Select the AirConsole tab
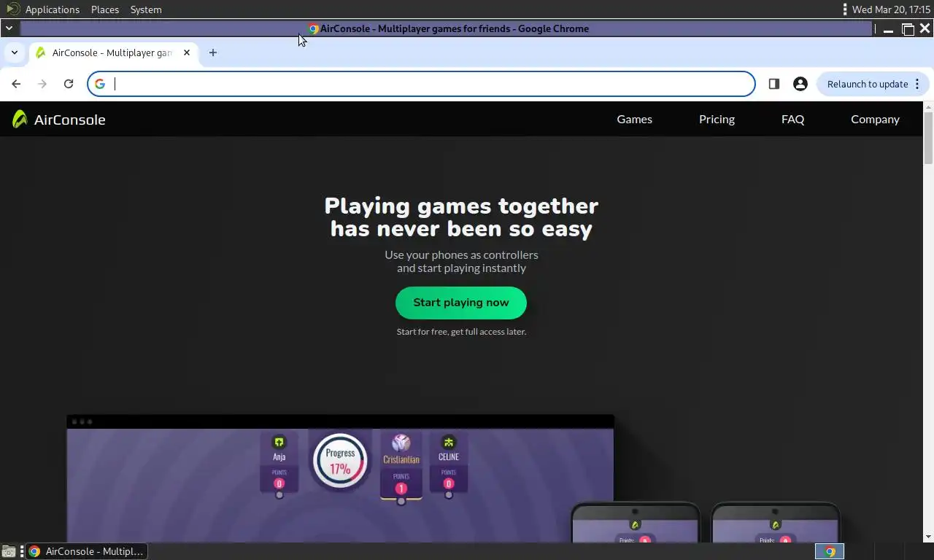 pyautogui.click(x=112, y=52)
